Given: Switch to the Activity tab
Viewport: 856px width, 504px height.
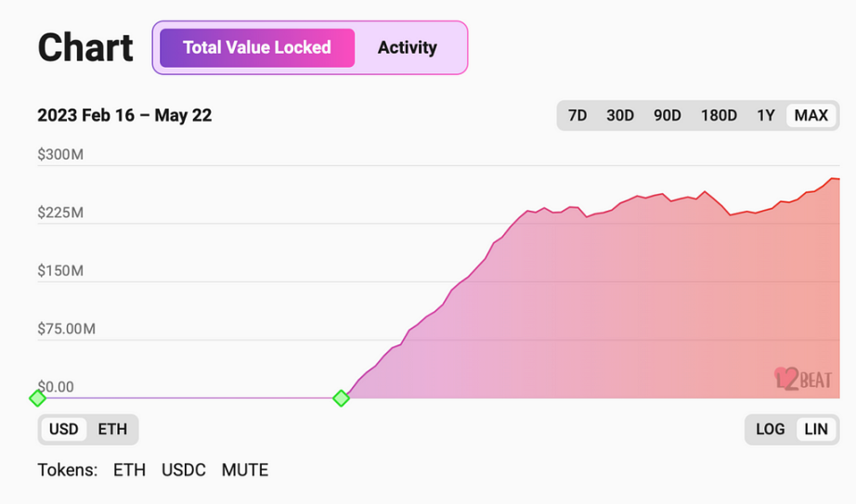Looking at the screenshot, I should pyautogui.click(x=408, y=47).
